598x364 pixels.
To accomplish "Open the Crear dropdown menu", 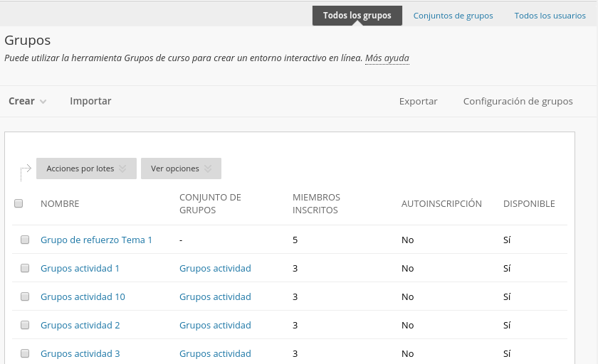I will [x=28, y=101].
